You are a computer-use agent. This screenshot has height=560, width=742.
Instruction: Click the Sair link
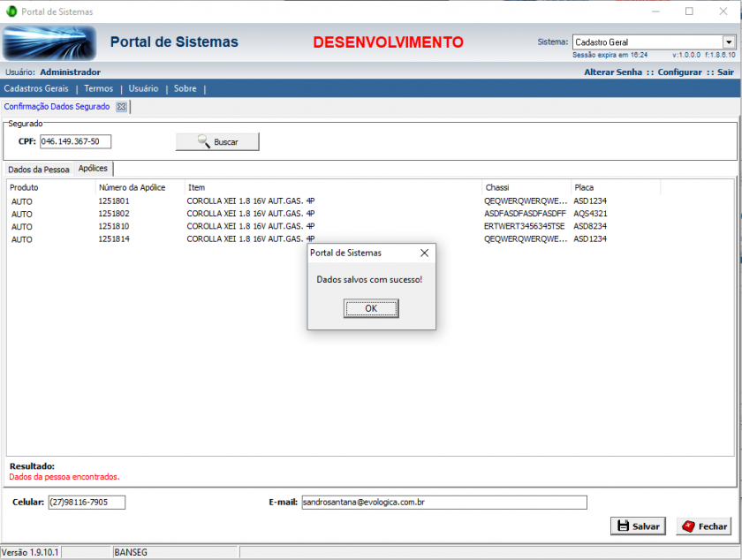[x=725, y=72]
